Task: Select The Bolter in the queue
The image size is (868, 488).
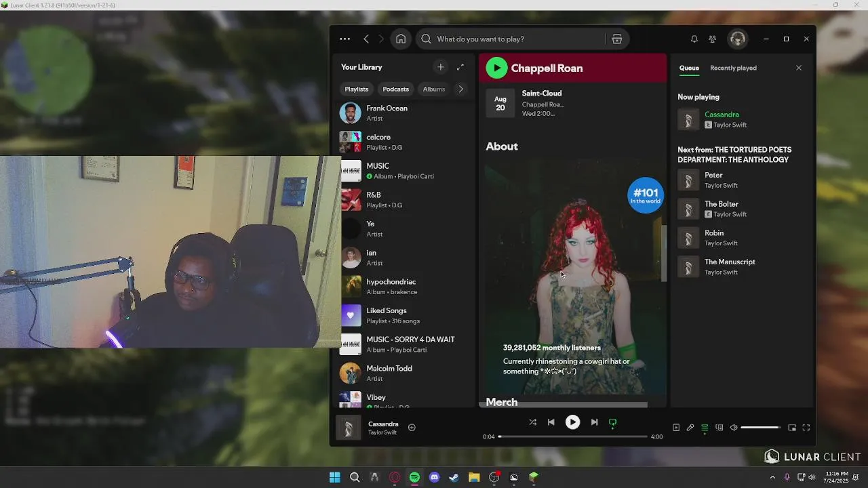Action: tap(742, 209)
